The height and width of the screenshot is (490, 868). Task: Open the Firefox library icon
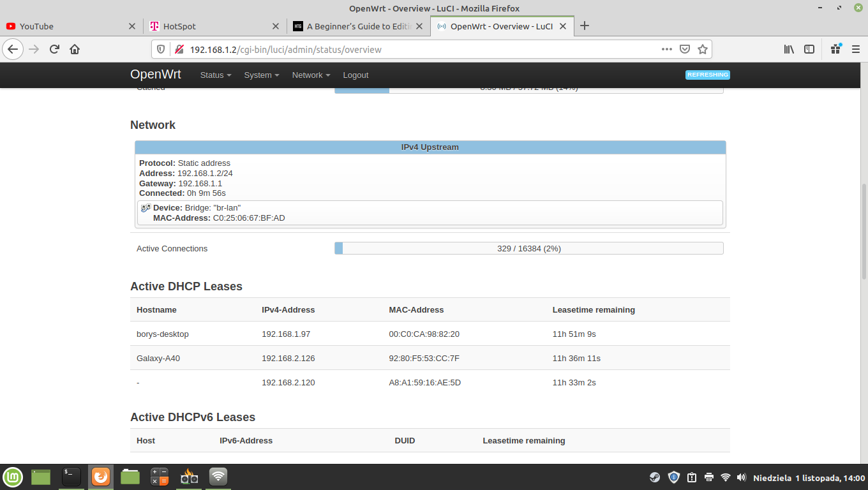789,49
